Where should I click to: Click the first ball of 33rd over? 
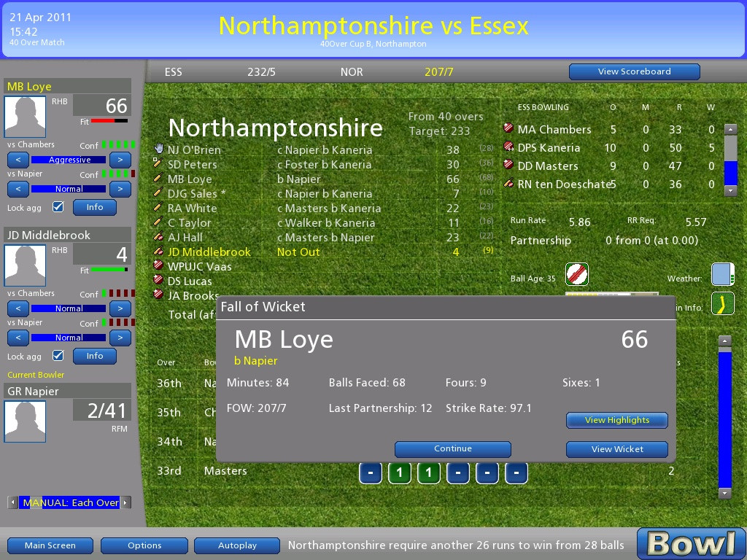click(370, 472)
